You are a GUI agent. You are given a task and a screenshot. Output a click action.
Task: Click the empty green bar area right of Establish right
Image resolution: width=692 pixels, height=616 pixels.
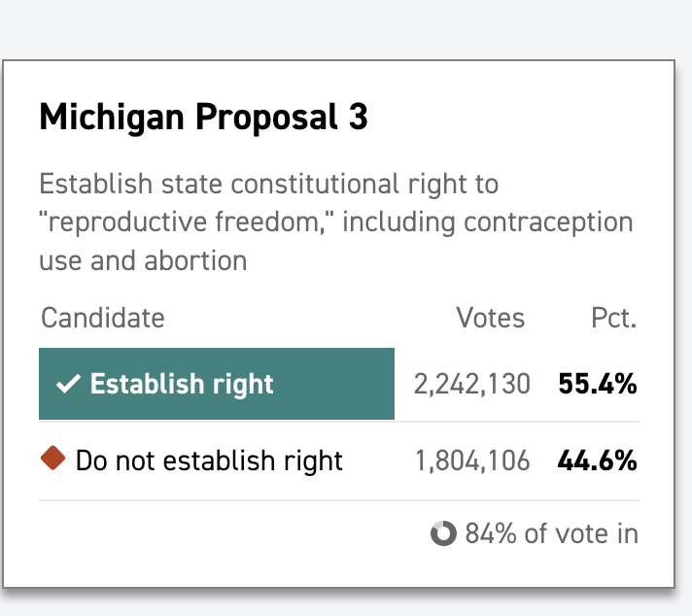click(335, 385)
